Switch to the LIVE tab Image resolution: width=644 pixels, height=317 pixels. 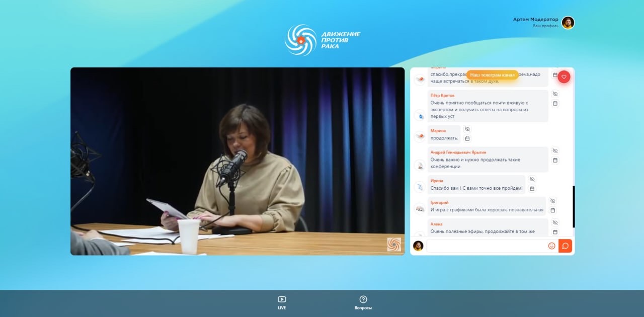coord(282,302)
